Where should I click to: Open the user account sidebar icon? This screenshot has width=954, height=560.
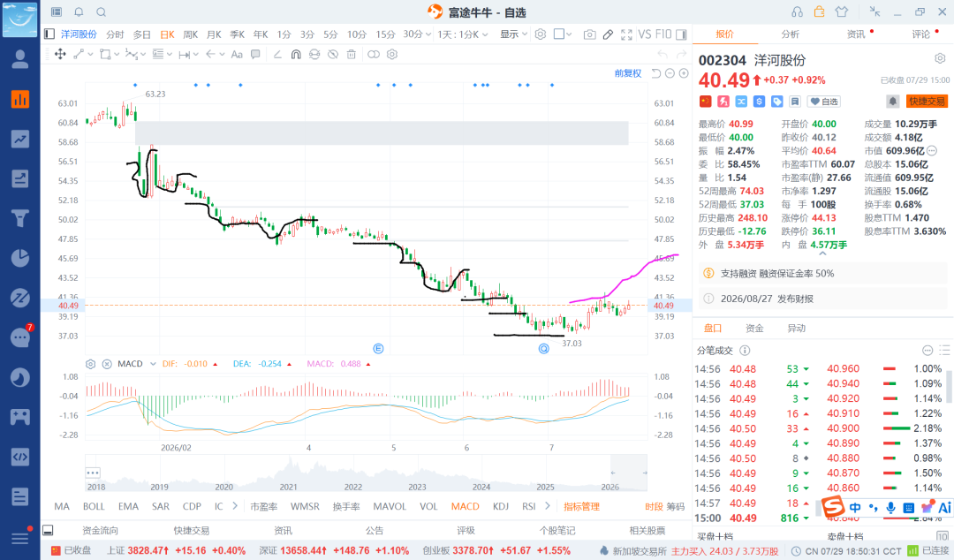(20, 59)
